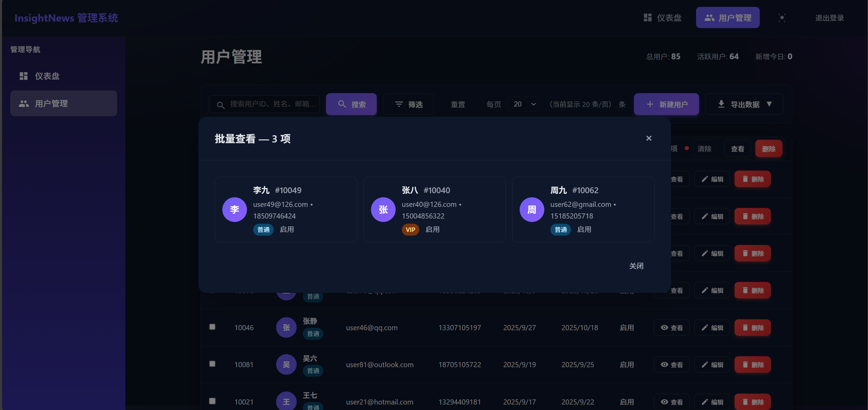
Task: Click 退出登录 in top bar
Action: click(x=829, y=18)
